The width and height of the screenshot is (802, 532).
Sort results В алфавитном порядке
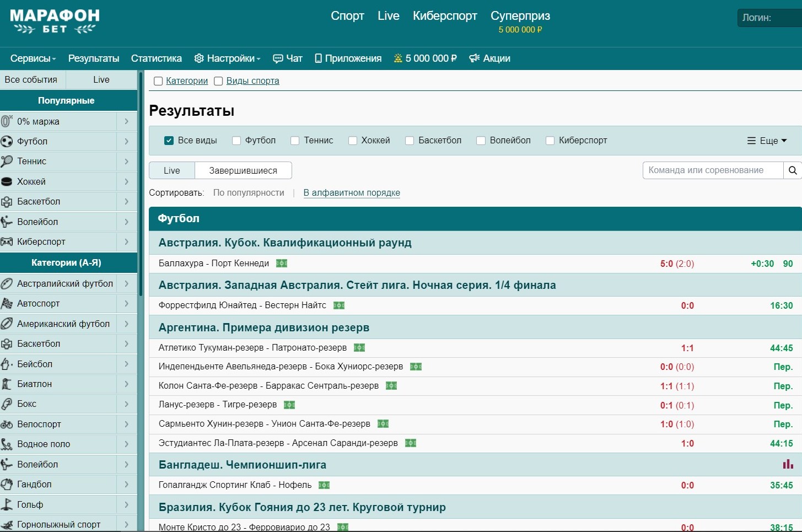click(x=352, y=193)
